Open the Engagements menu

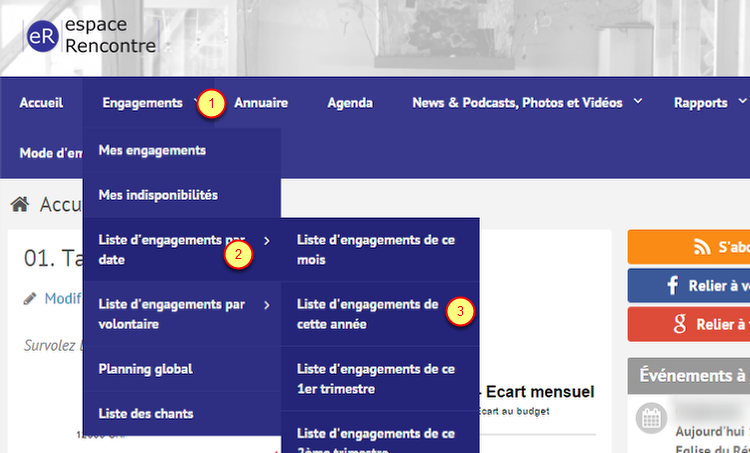[143, 103]
